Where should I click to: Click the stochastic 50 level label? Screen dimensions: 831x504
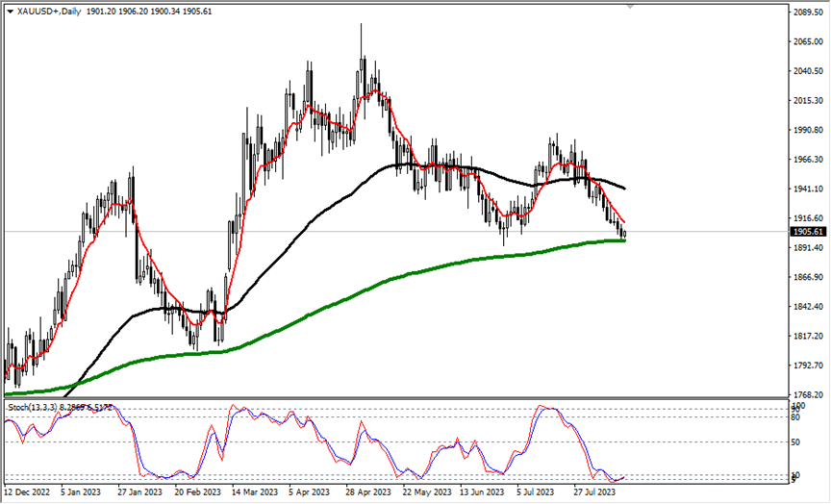pos(797,442)
